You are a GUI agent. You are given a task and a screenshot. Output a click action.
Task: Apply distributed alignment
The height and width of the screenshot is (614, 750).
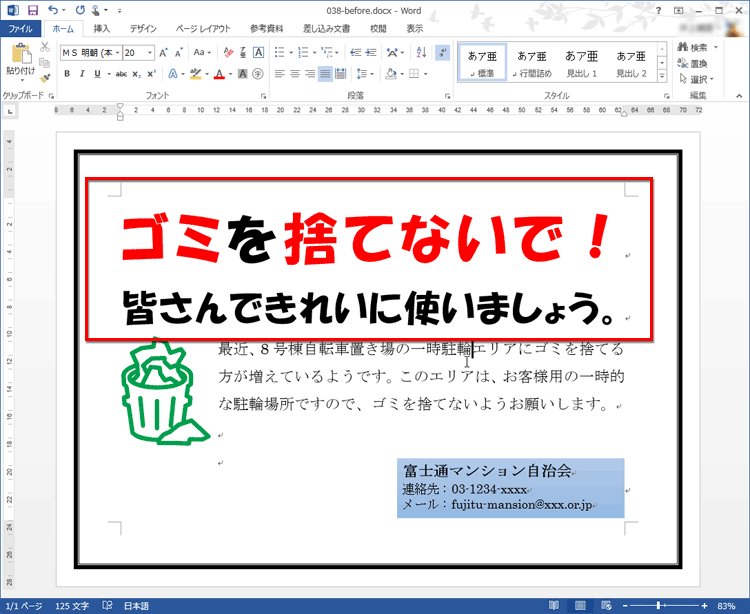(341, 74)
